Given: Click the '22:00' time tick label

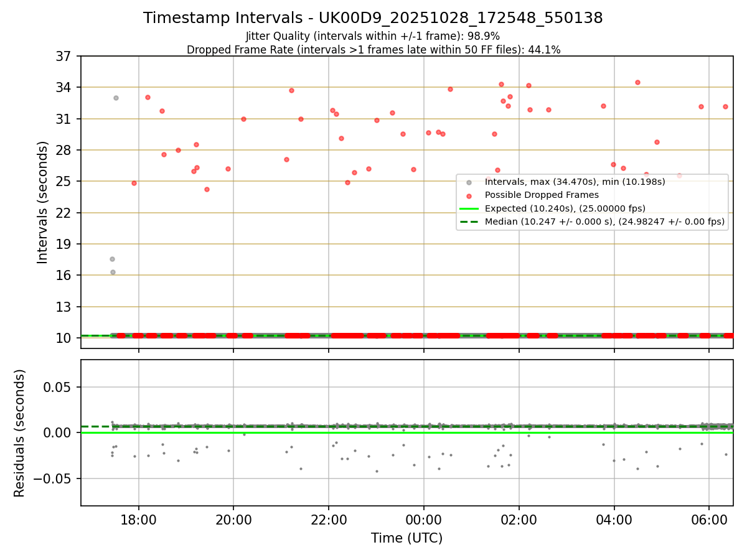Looking at the screenshot, I should 329,520.
